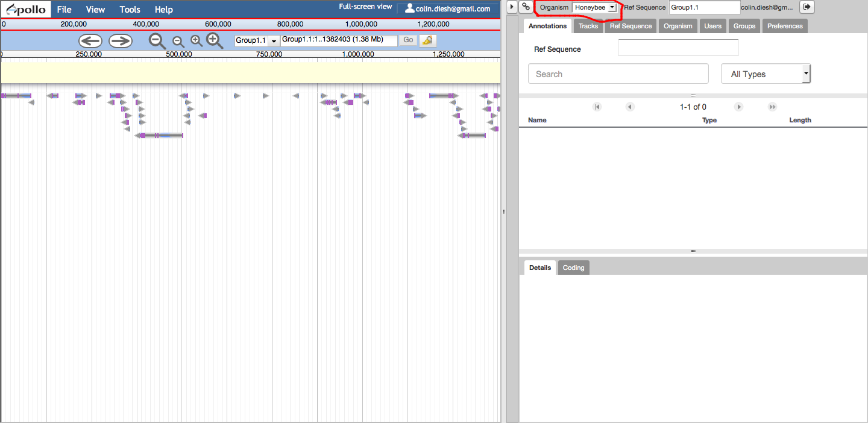Select the Details tab
The image size is (868, 423).
click(540, 268)
